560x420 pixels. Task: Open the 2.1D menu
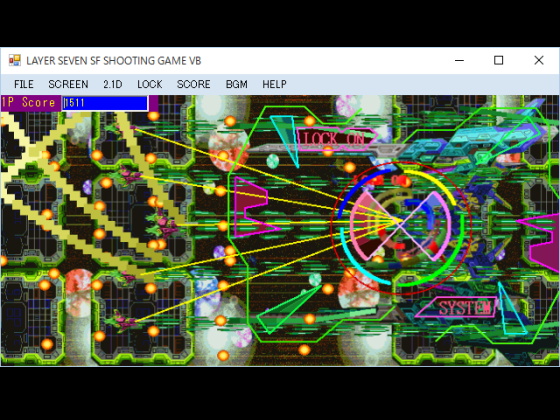[x=112, y=84]
